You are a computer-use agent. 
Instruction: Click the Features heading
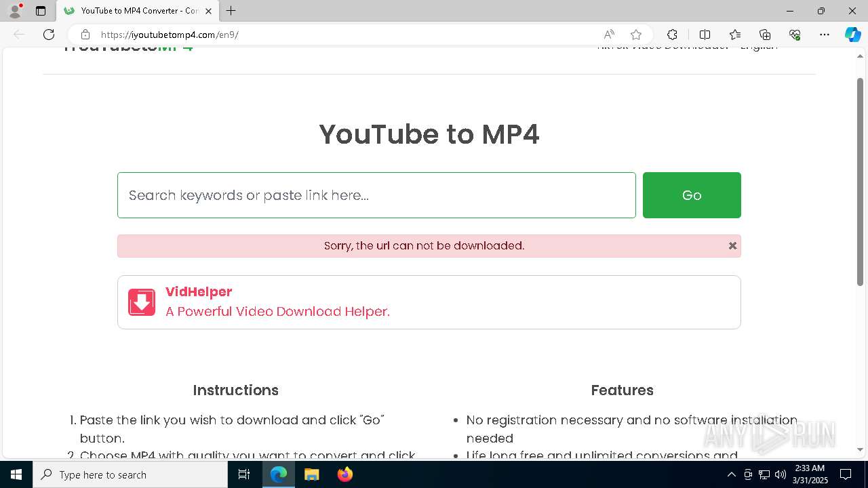pyautogui.click(x=622, y=390)
